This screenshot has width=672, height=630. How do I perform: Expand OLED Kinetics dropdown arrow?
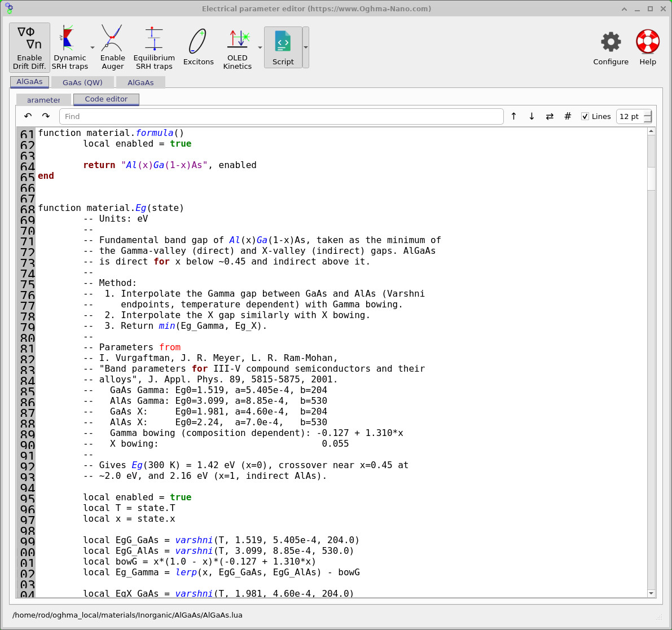[260, 47]
